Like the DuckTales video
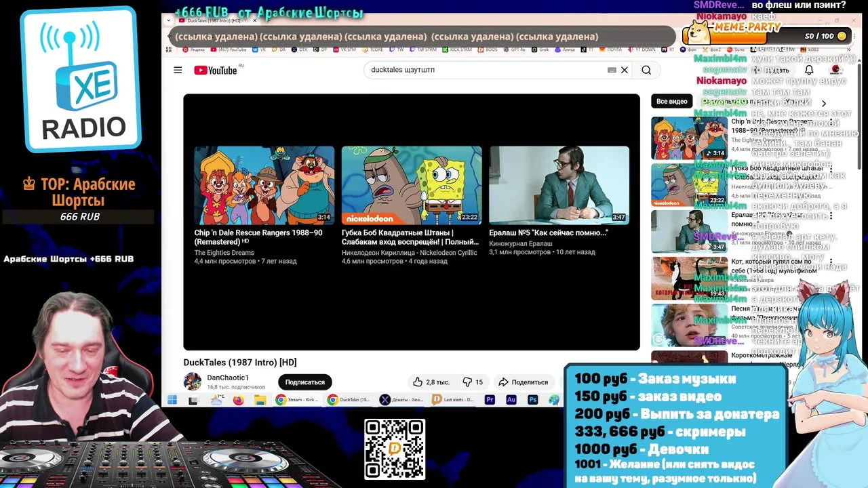The height and width of the screenshot is (488, 868). tap(431, 382)
